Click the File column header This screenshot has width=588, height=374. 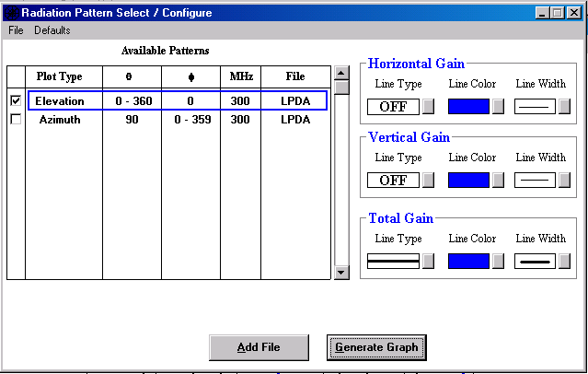(x=295, y=76)
